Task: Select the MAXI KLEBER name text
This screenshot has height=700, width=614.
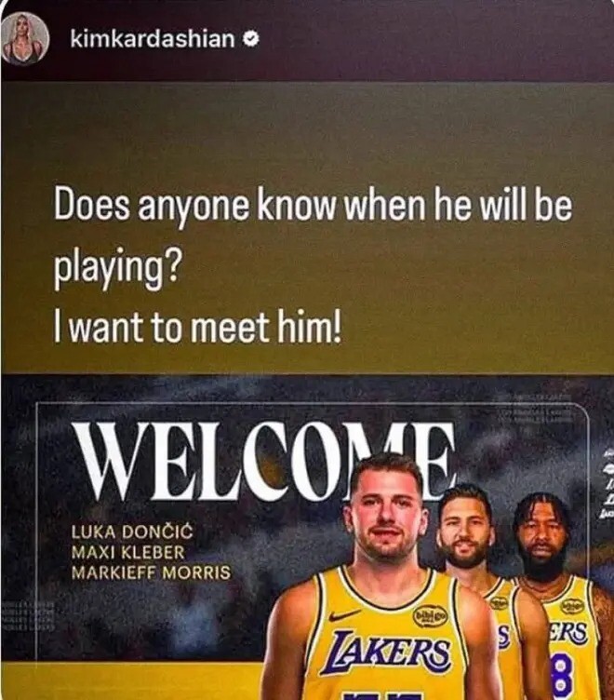Action: point(128,553)
